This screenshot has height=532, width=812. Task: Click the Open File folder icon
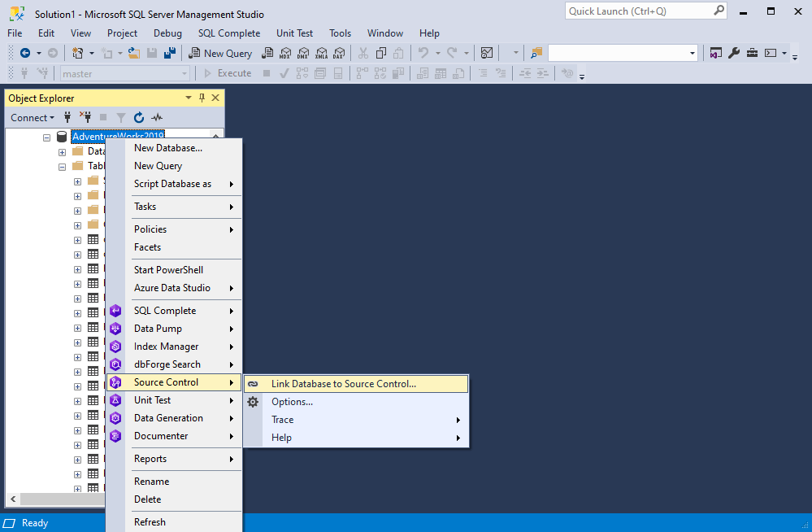(x=134, y=53)
